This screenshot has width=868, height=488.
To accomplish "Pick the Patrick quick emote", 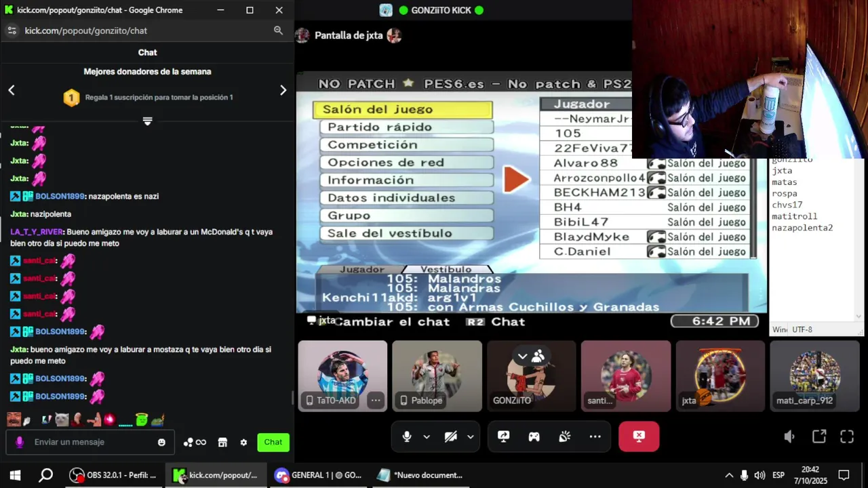I will pyautogui.click(x=94, y=420).
